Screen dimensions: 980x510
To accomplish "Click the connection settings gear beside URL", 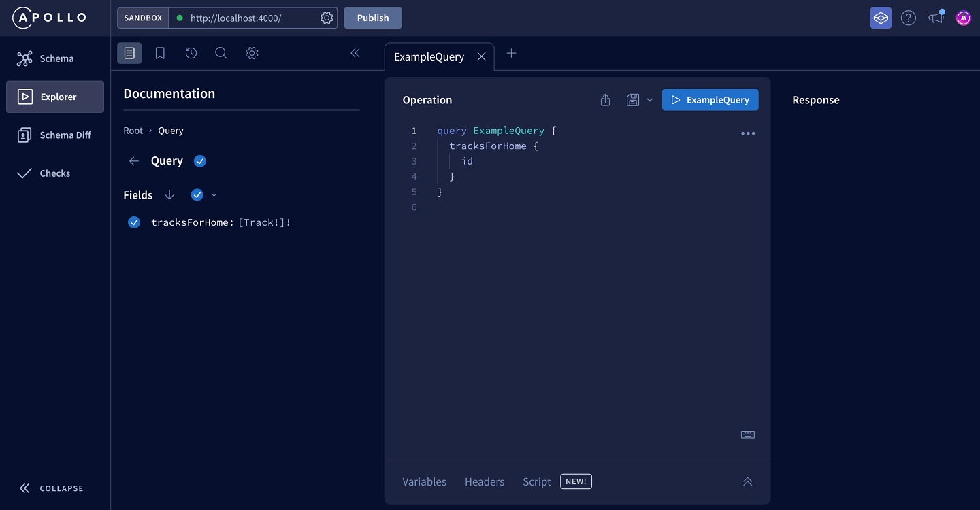I will point(327,18).
